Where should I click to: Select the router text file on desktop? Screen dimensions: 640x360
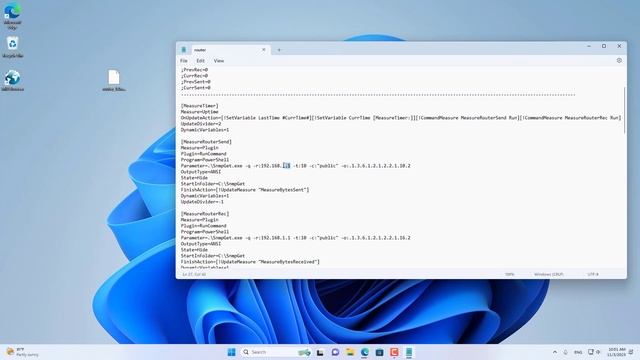pos(114,80)
